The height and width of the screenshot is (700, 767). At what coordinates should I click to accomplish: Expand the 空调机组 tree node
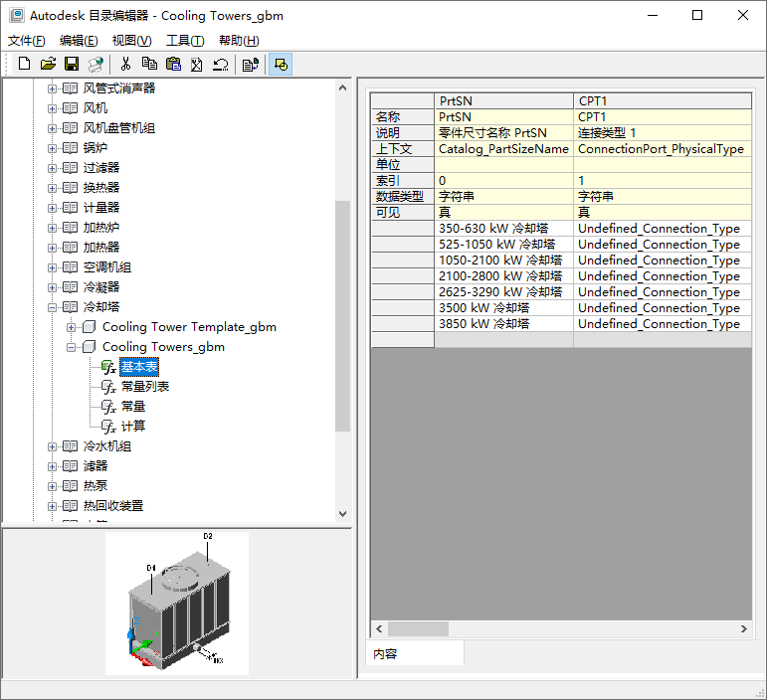point(52,267)
